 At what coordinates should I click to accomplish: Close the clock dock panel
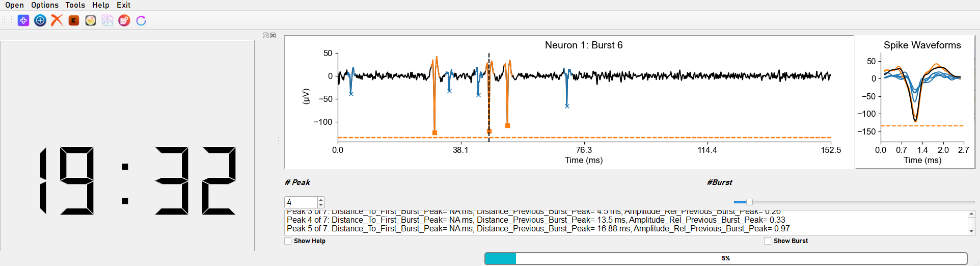point(273,35)
